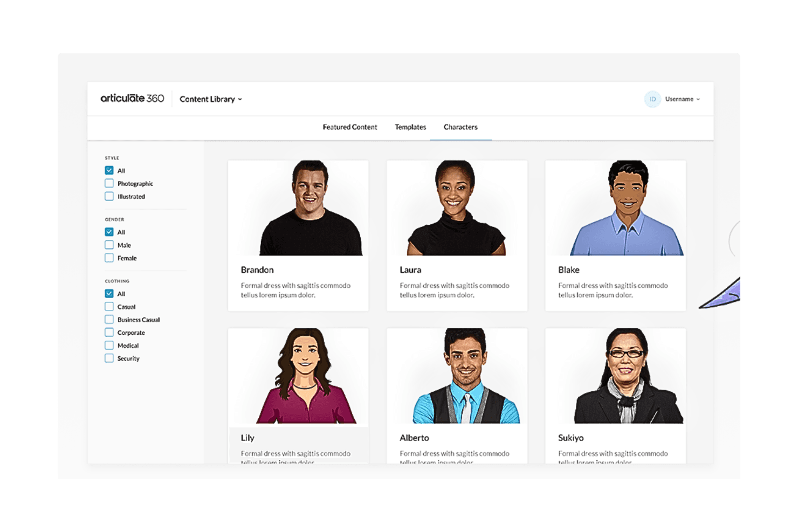Screen dimensions: 798x532
Task: Click the Blake name label
Action: [x=569, y=270]
